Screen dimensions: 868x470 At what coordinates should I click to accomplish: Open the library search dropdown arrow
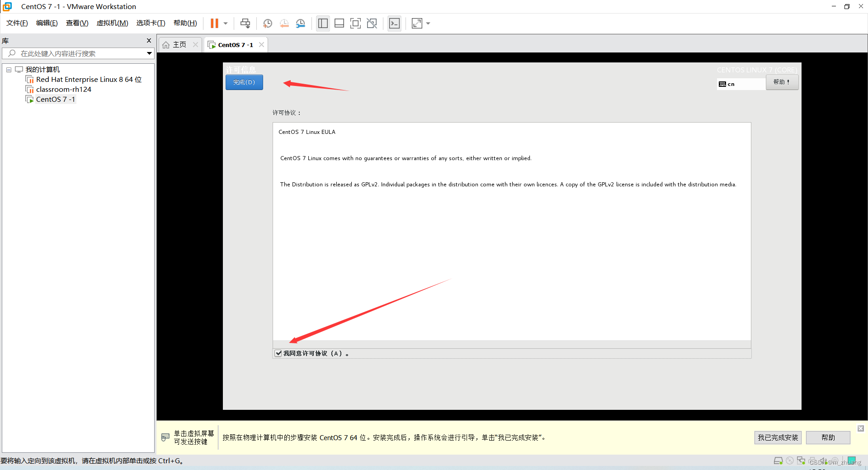tap(149, 53)
